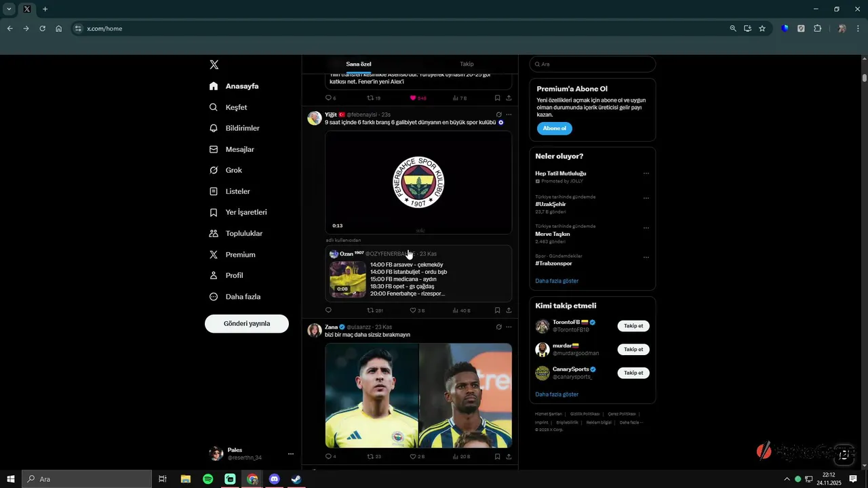Open more options for Hep Tatil Mutluluğu
Screen dimensions: 868x488
646,174
